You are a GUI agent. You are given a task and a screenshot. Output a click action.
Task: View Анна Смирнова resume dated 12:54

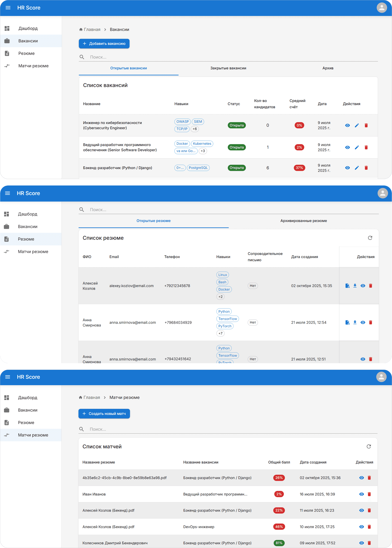click(x=363, y=322)
